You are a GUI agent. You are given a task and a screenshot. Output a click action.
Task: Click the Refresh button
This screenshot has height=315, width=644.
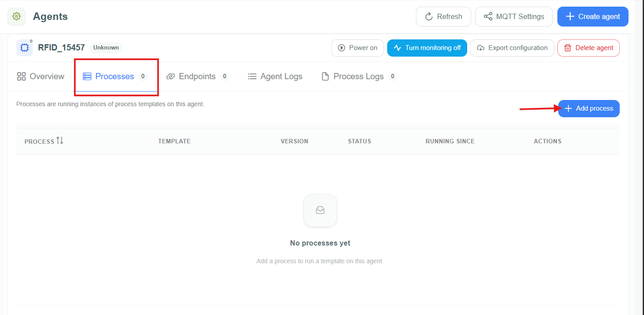(x=443, y=16)
